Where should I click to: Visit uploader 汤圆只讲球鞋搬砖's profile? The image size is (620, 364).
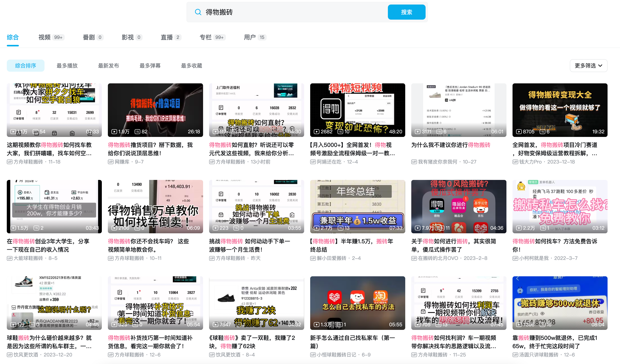(539, 355)
